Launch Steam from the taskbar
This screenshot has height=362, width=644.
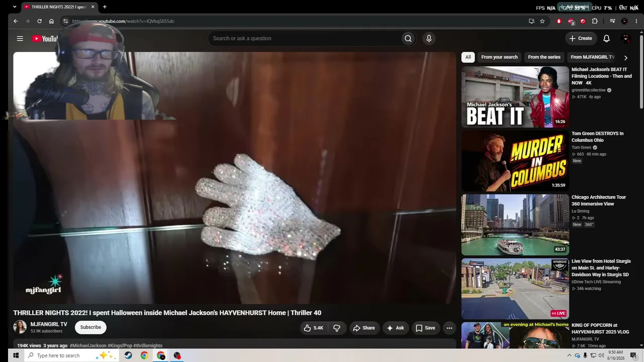pyautogui.click(x=128, y=355)
